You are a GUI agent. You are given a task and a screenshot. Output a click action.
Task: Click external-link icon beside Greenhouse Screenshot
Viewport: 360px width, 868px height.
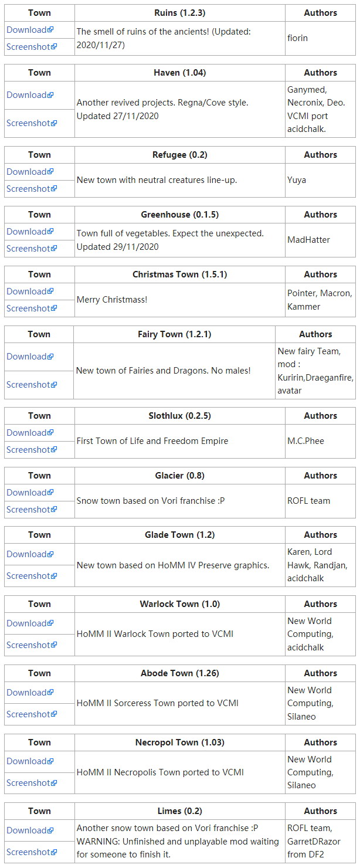click(x=54, y=249)
